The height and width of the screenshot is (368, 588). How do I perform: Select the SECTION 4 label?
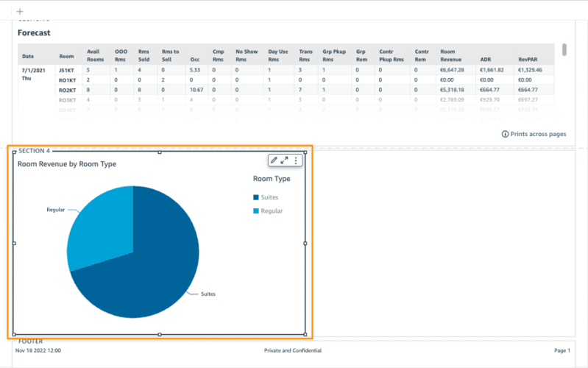[34, 151]
